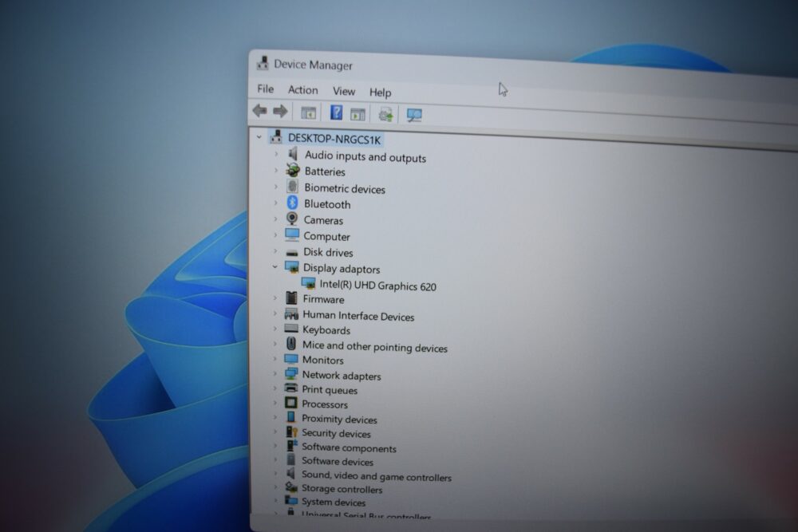Click the Mice category mouse icon
Image resolution: width=798 pixels, height=532 pixels.
coord(291,343)
